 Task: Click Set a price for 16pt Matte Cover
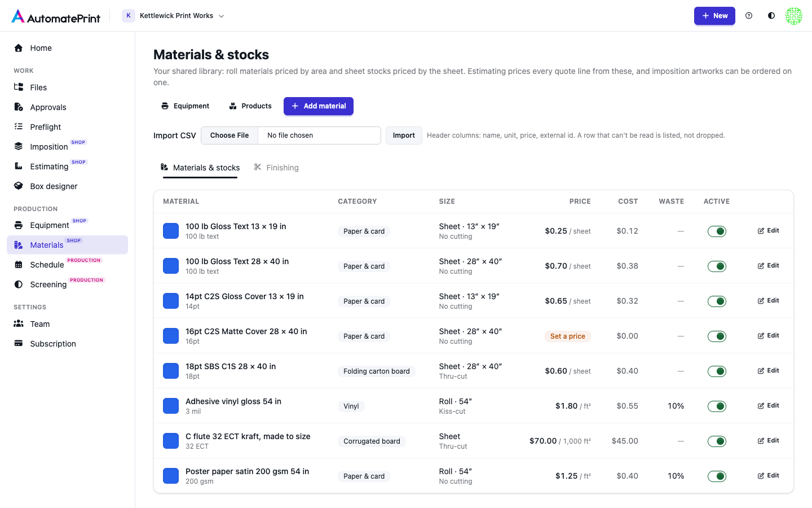coord(568,336)
